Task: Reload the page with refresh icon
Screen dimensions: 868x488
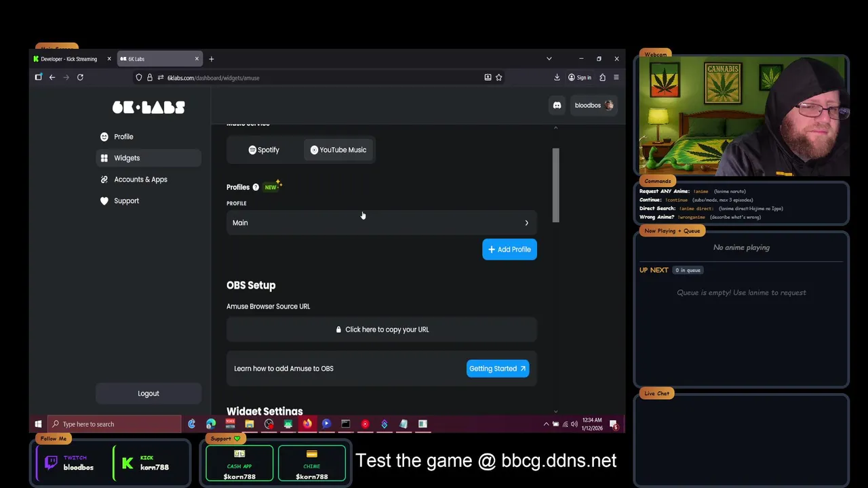Action: (x=80, y=77)
